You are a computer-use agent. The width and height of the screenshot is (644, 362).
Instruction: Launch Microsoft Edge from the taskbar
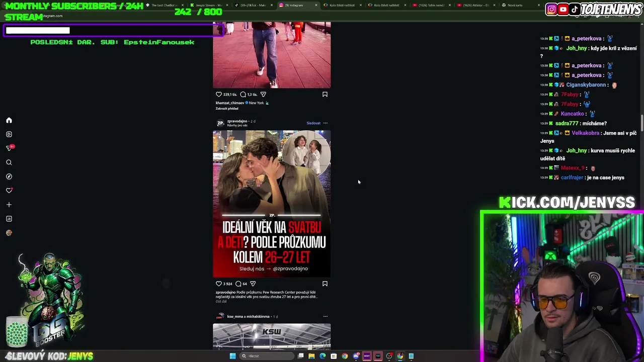[323, 356]
